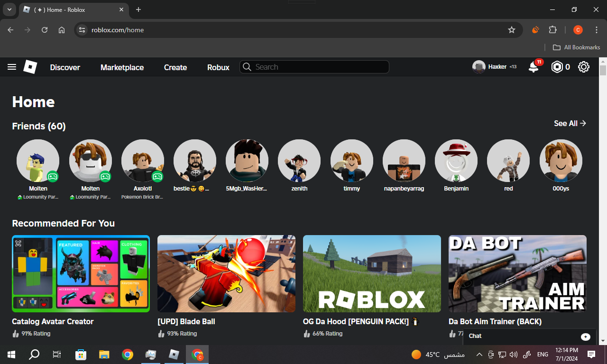Screen dimensions: 607x364
Task: Open friend 000ys avatar
Action: 561,161
